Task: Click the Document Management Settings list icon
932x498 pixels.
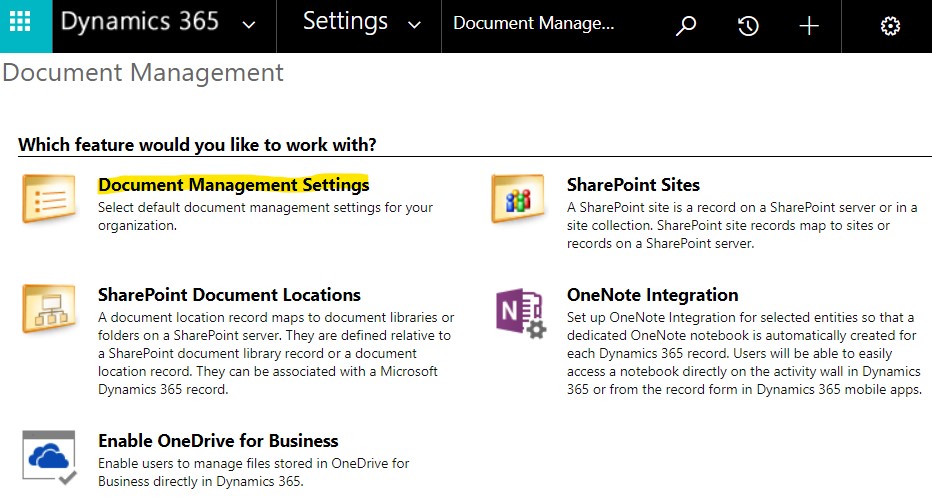Action: (49, 198)
